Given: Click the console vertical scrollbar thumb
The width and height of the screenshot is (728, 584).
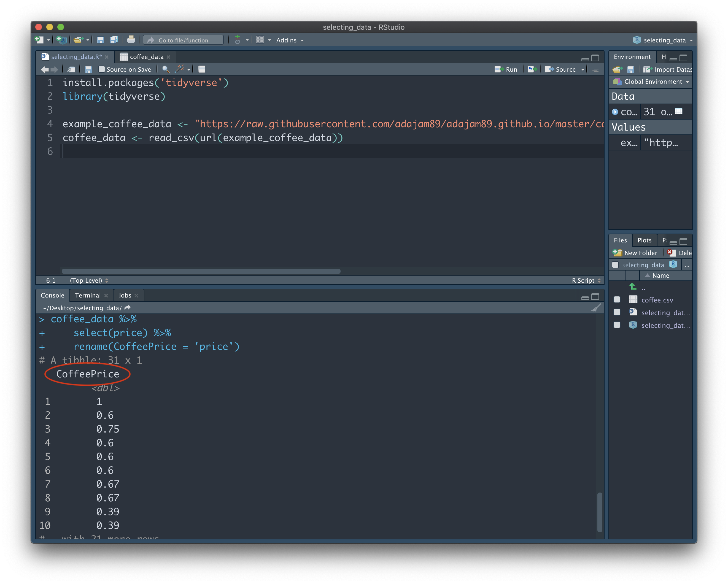Looking at the screenshot, I should click(599, 512).
